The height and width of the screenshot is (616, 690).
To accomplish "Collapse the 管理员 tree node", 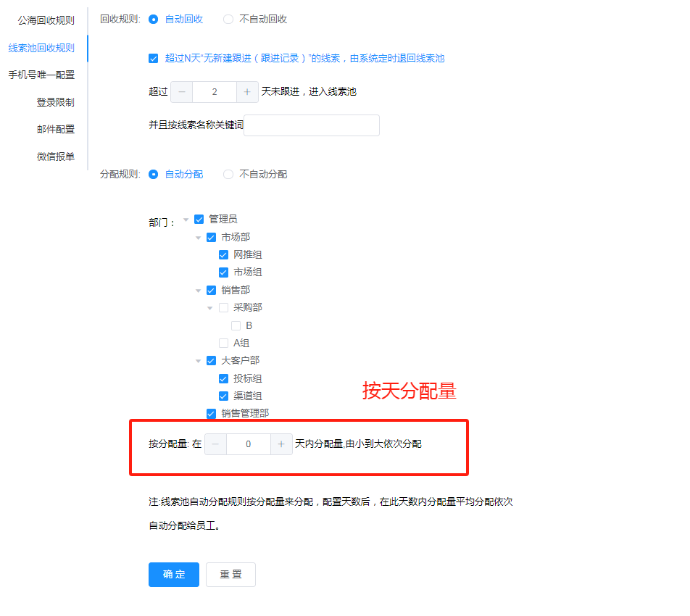I will [186, 220].
